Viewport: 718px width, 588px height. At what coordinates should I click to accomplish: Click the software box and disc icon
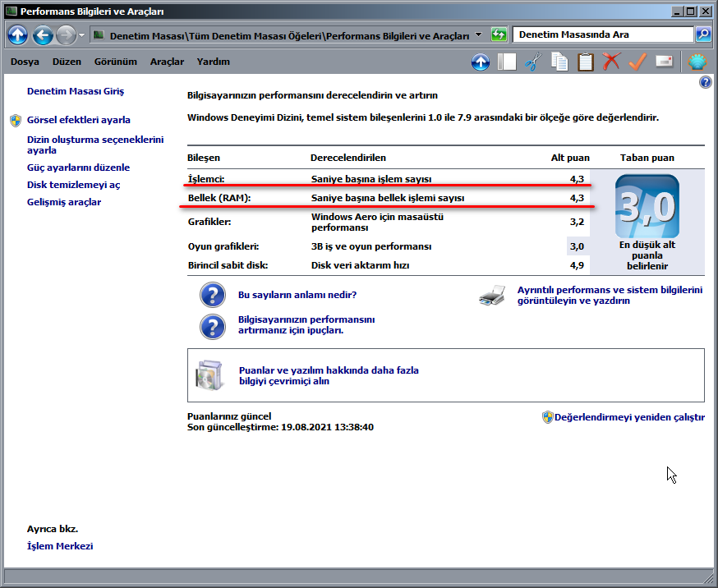tap(209, 375)
